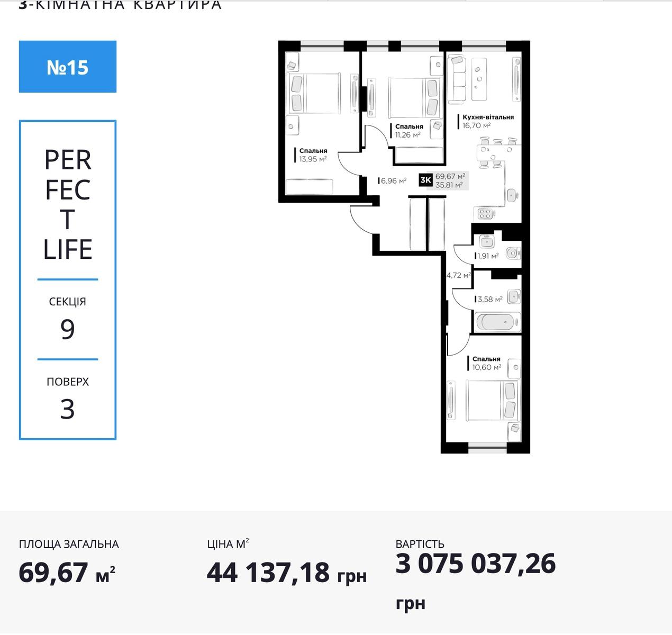Click the bed in the 13,95 м² Спальня

click(314, 93)
